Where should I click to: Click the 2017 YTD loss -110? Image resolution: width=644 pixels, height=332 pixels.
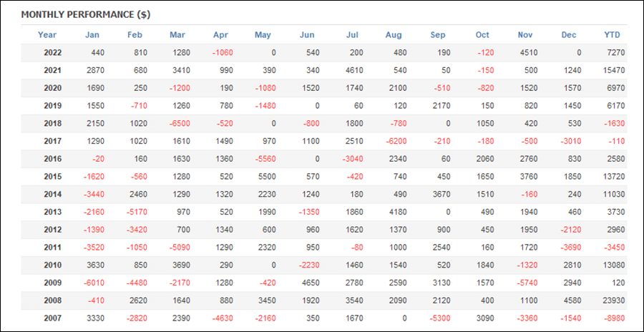point(618,142)
